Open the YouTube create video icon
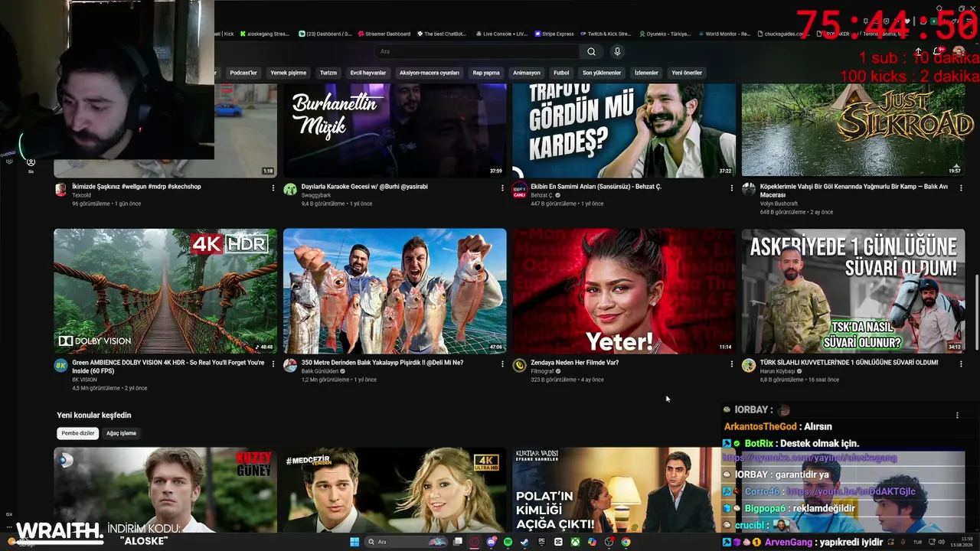This screenshot has width=980, height=551. tap(918, 51)
